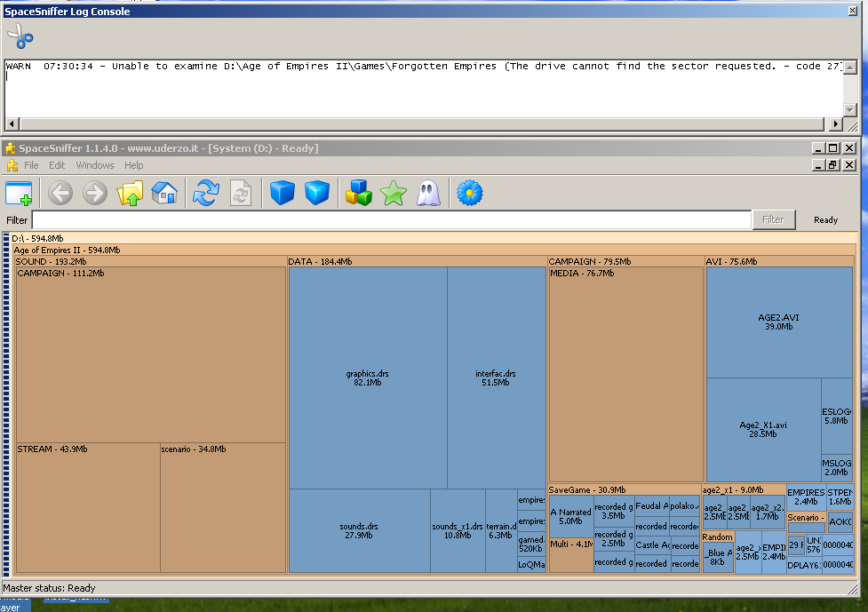Screen dimensions: 868x612
Task: Click log console scroll down arrow
Action: [849, 109]
